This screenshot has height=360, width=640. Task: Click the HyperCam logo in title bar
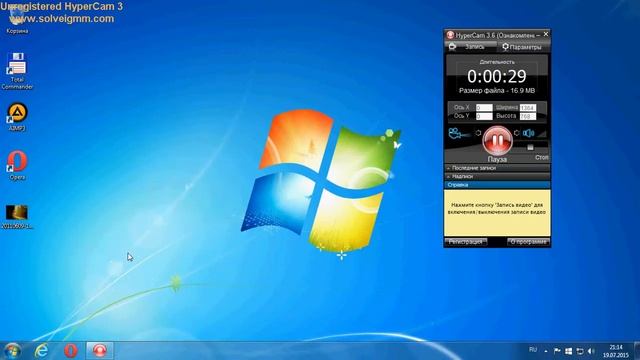[x=450, y=35]
